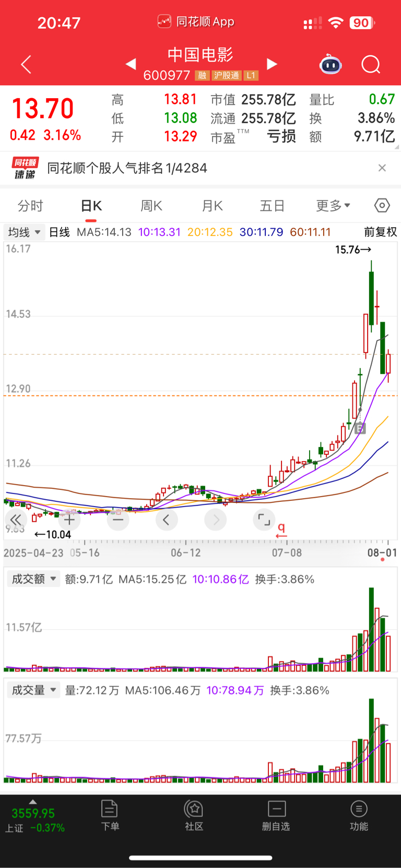Tap the 市值 255.78亿 value
The height and width of the screenshot is (868, 401).
(269, 99)
